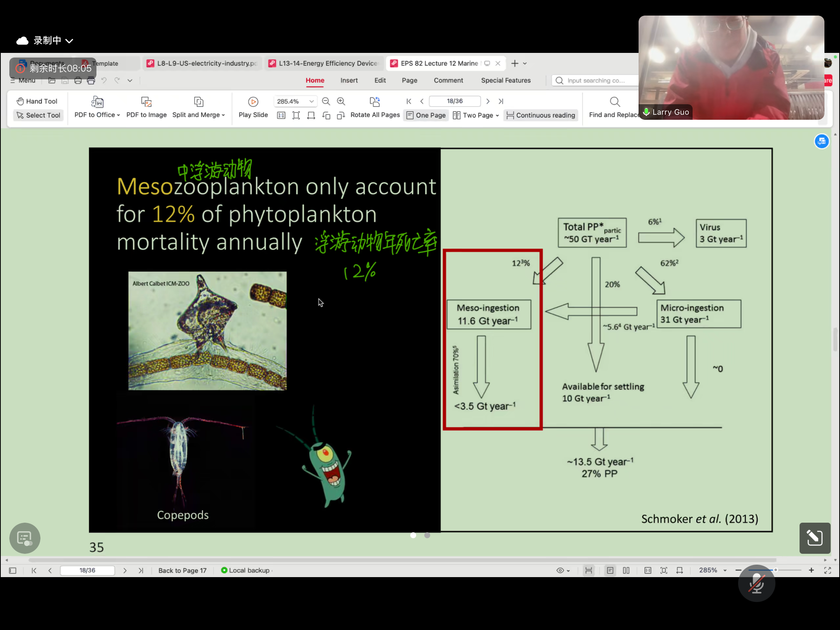840x630 pixels.
Task: Go to previous page in toolbar
Action: point(422,101)
